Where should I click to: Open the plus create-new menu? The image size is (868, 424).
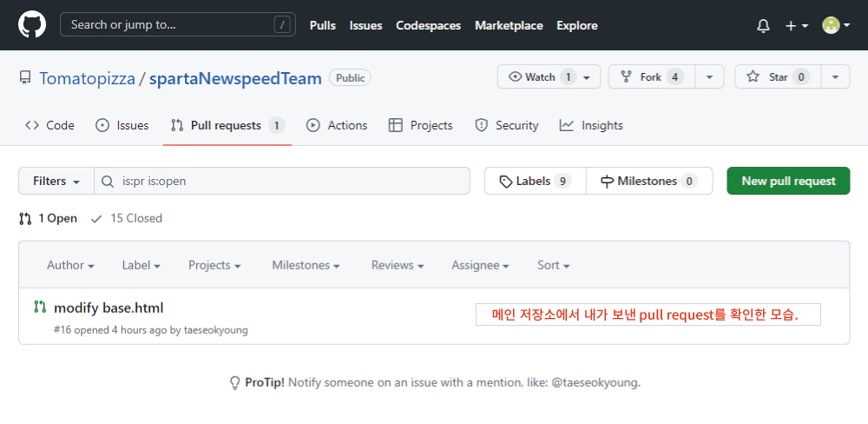coord(797,25)
